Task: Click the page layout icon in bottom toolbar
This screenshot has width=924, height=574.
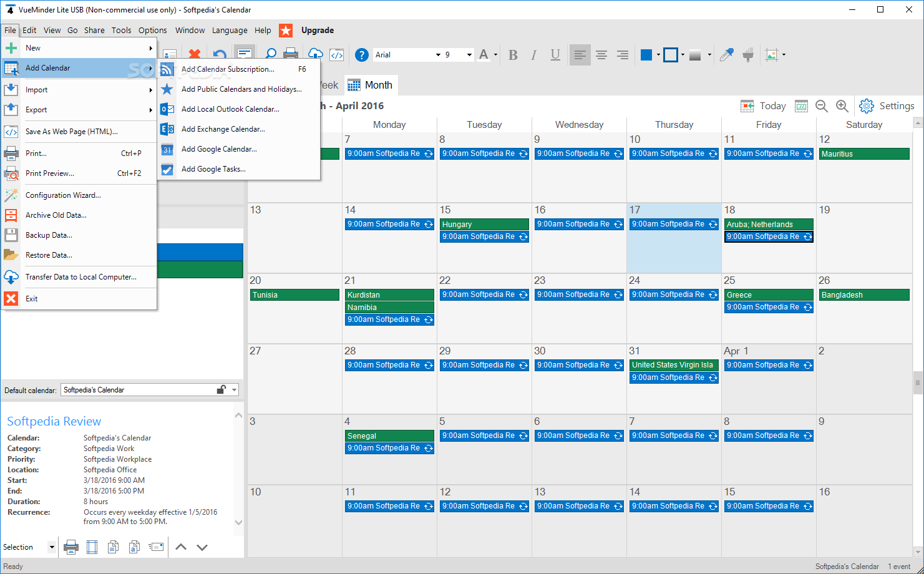Action: (92, 547)
